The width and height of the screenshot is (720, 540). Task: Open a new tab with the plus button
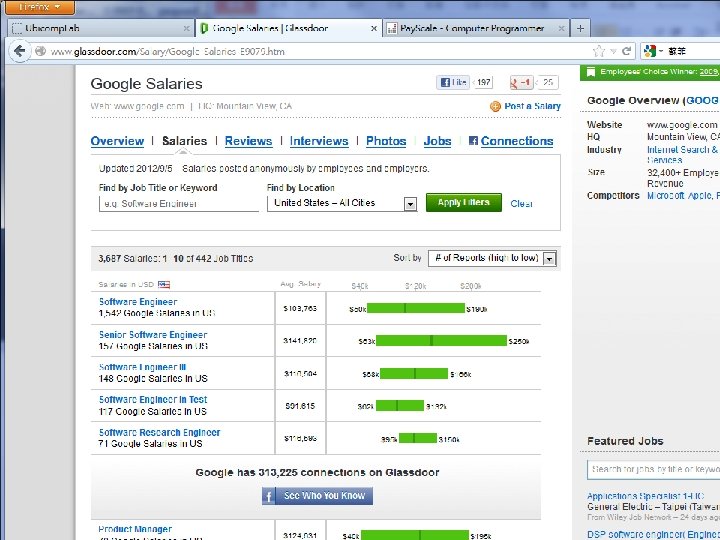pos(580,28)
